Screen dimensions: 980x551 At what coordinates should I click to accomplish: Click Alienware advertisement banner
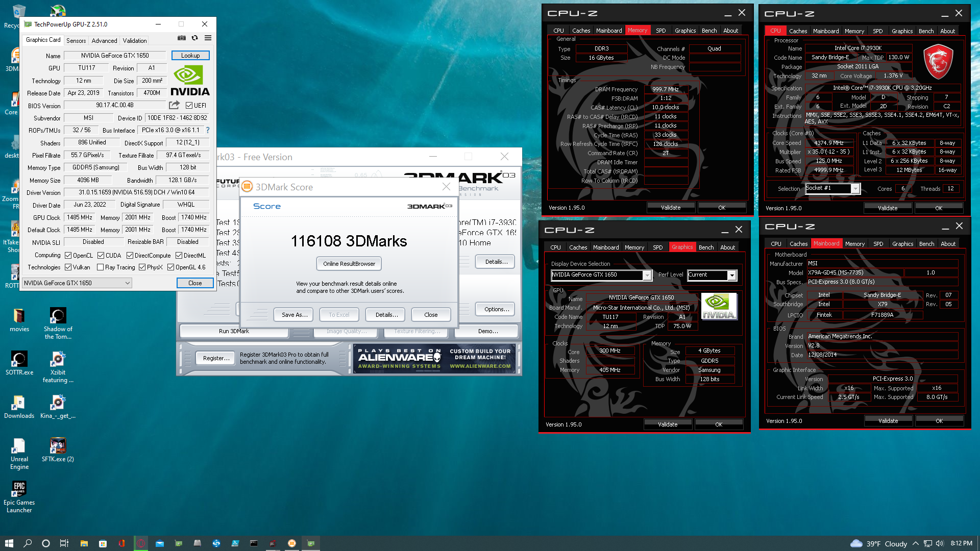[x=434, y=359]
